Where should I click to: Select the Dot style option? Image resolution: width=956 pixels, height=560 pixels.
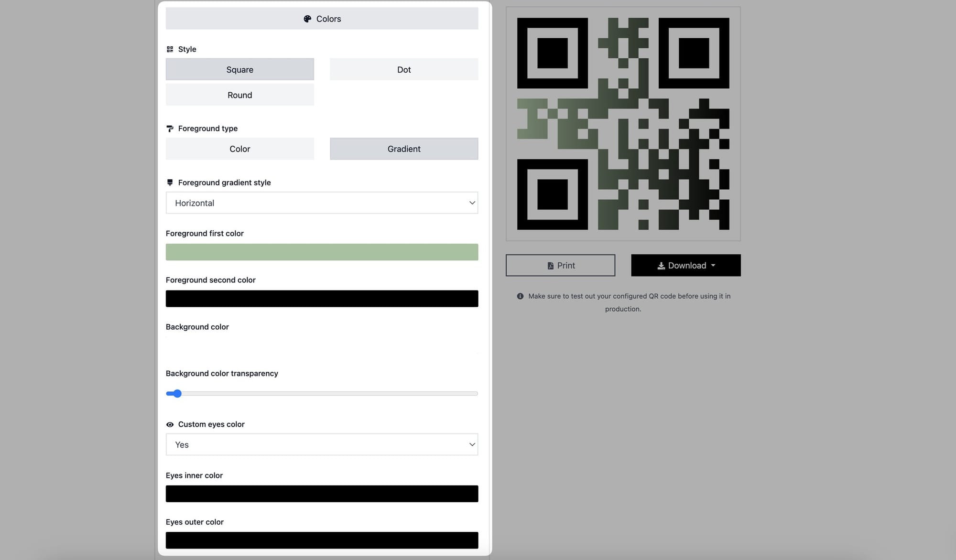(x=404, y=69)
